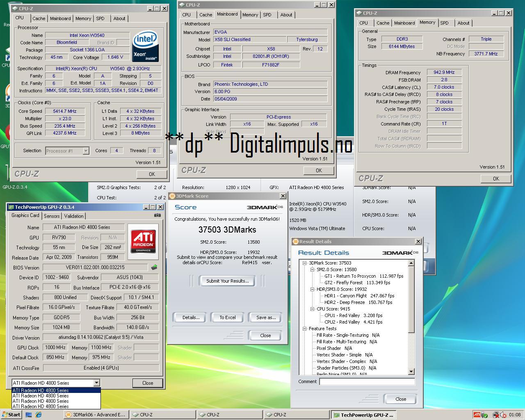525x420 pixels.
Task: Select GT2 Firefly Forest result row
Action: [357, 283]
